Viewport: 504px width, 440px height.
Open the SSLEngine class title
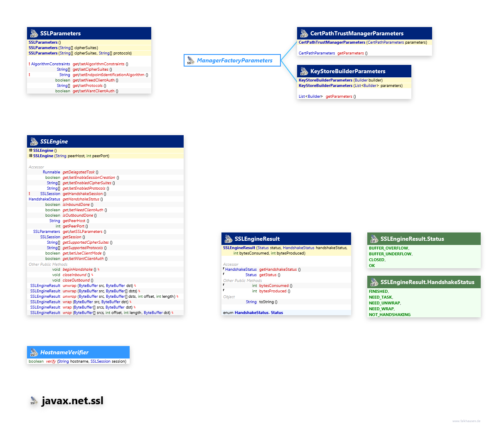click(54, 141)
